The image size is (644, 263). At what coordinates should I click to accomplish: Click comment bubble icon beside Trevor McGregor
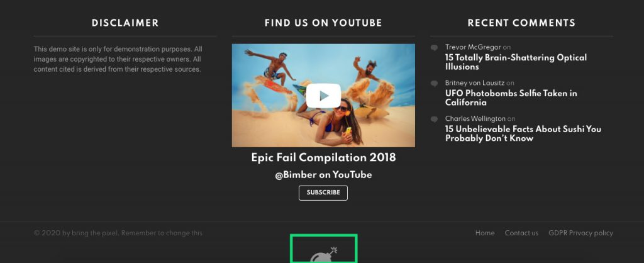[434, 48]
